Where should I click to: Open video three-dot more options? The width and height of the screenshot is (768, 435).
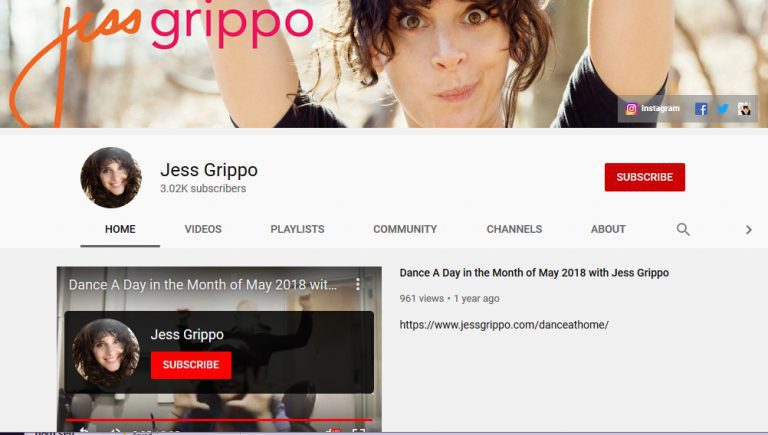358,284
